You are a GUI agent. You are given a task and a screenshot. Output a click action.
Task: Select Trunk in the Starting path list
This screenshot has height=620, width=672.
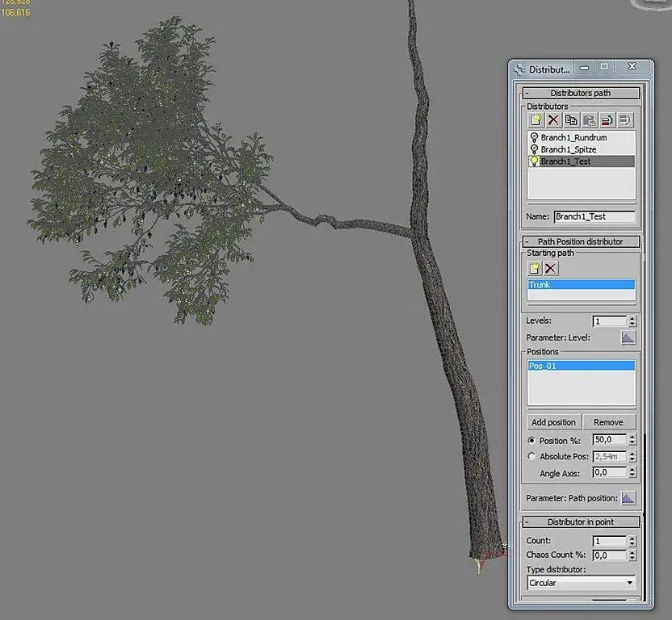coord(582,284)
